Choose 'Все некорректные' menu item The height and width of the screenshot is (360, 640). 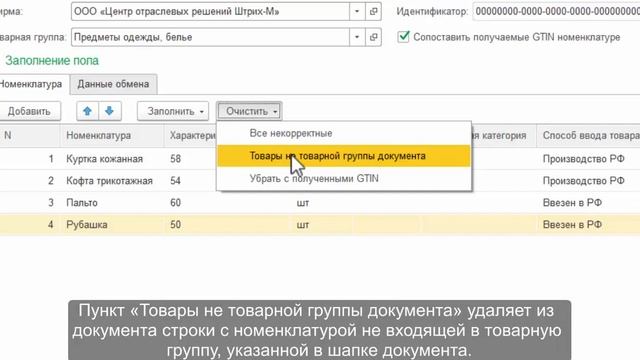(x=344, y=133)
